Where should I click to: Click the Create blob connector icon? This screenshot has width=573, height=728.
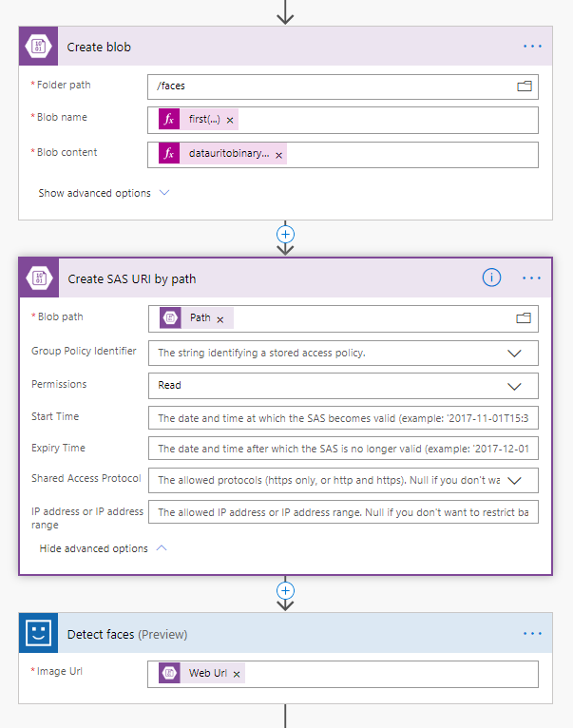39,46
